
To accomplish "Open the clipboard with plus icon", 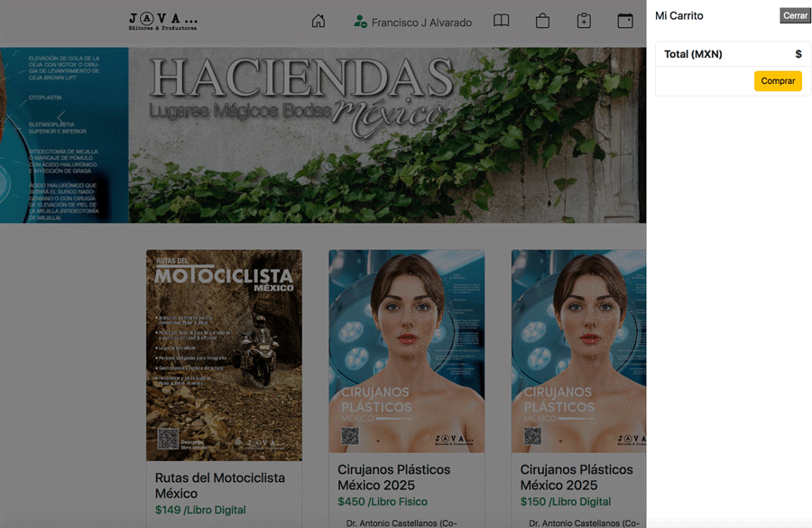I will click(x=584, y=21).
